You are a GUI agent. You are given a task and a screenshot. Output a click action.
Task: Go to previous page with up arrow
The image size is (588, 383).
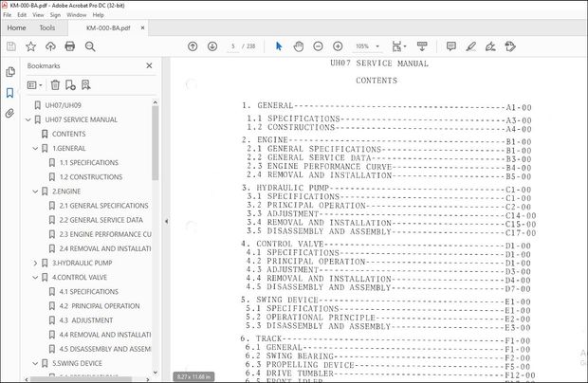point(193,46)
